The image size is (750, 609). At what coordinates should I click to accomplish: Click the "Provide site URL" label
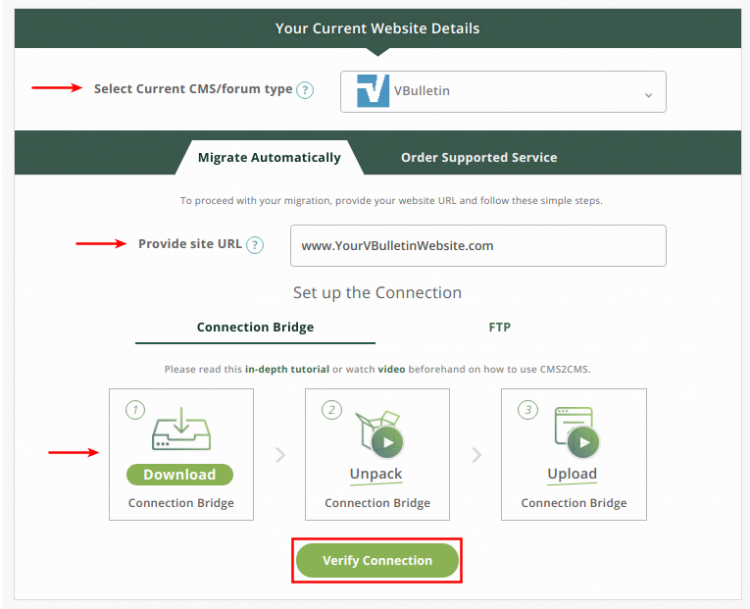190,244
